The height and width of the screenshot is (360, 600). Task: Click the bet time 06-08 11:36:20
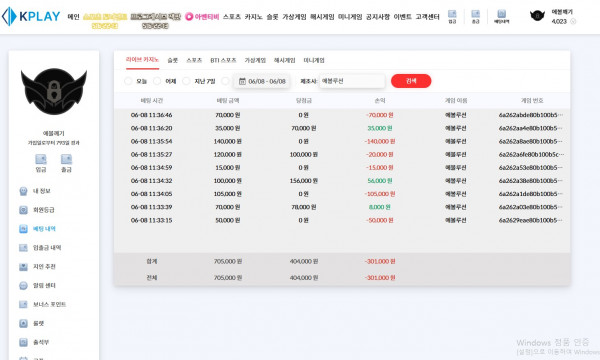coord(152,128)
